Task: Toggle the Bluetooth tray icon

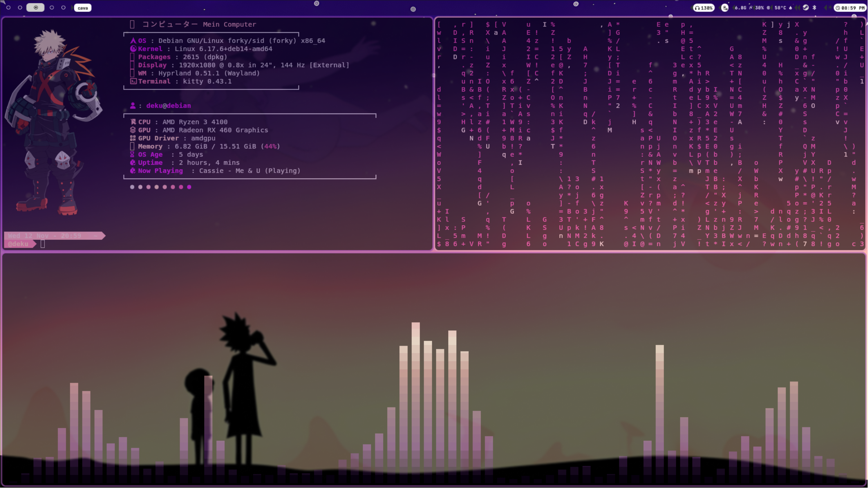Action: [814, 8]
